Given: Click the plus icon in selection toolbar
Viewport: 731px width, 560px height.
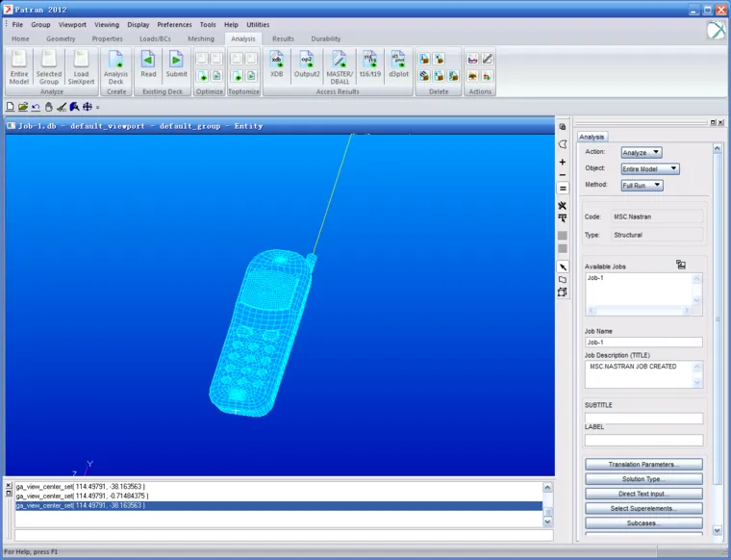Looking at the screenshot, I should [x=563, y=162].
